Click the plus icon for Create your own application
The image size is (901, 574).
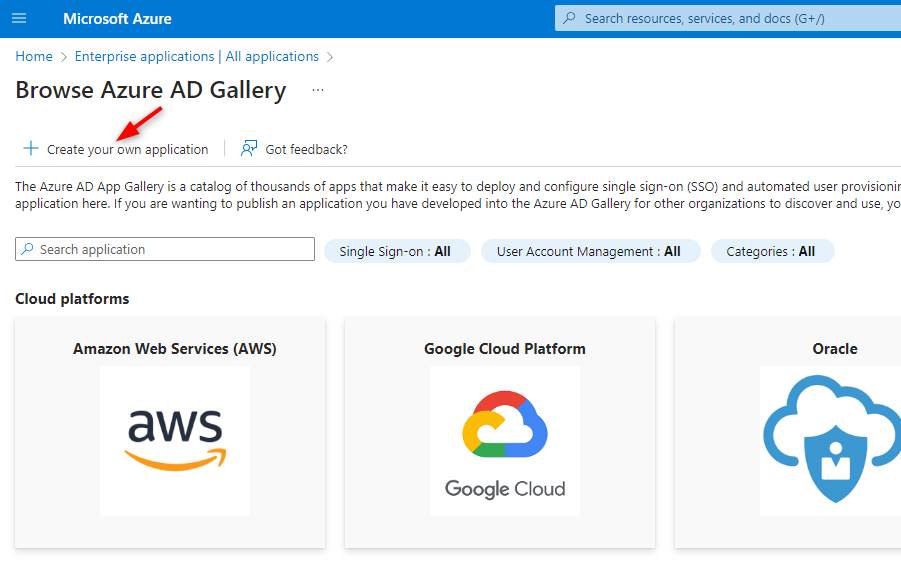click(30, 149)
